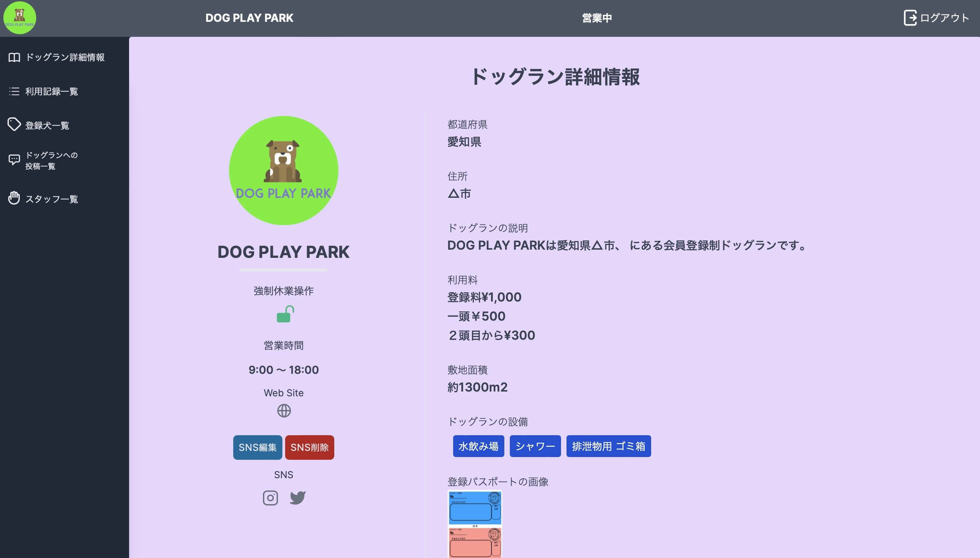Click the DOG PLAY PARK header logo
Viewport: 980px width, 558px height.
pyautogui.click(x=19, y=18)
